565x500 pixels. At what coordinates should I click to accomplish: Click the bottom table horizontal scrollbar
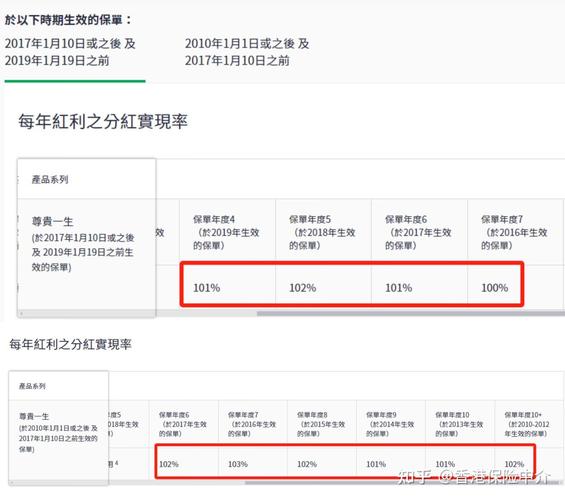click(404, 483)
